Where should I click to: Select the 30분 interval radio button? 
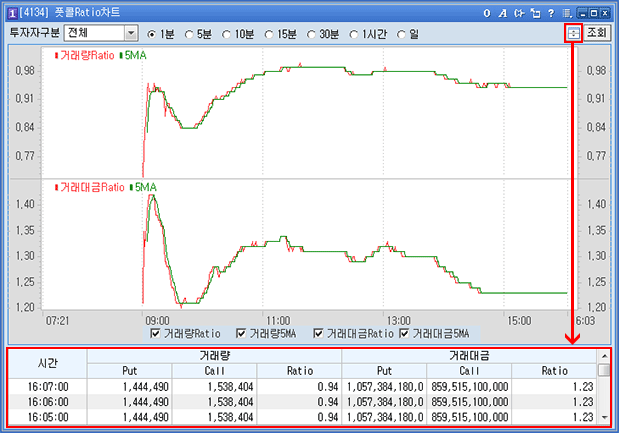pyautogui.click(x=309, y=34)
